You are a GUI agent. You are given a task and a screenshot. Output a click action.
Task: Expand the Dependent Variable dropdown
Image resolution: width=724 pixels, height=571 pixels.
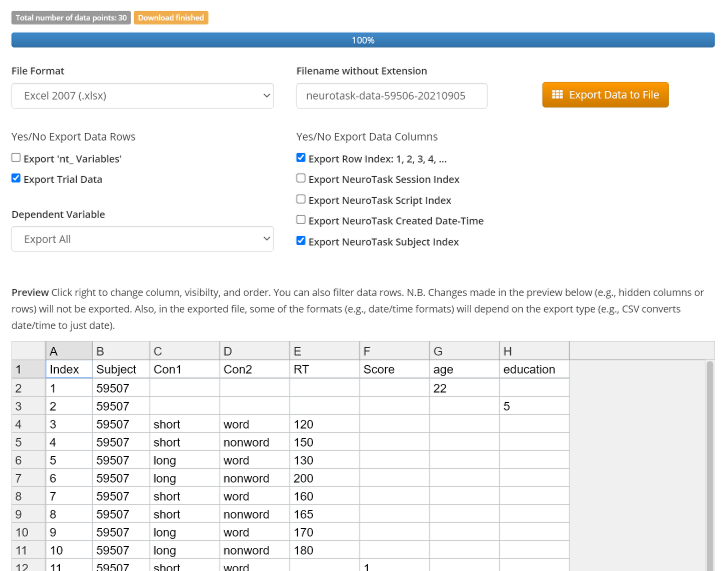coord(142,239)
